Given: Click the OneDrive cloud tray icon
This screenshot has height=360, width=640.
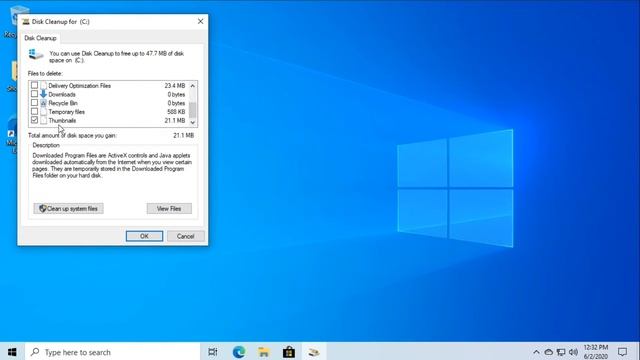Looking at the screenshot, I should 549,352.
